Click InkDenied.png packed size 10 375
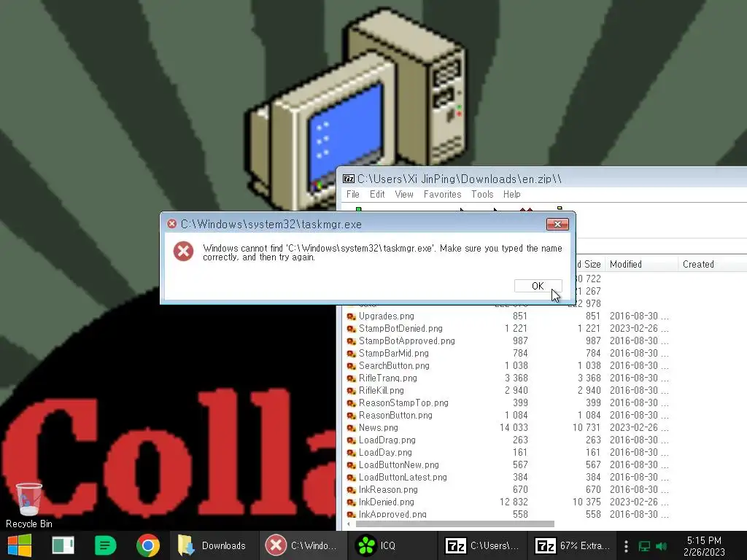747x560 pixels. 587,502
